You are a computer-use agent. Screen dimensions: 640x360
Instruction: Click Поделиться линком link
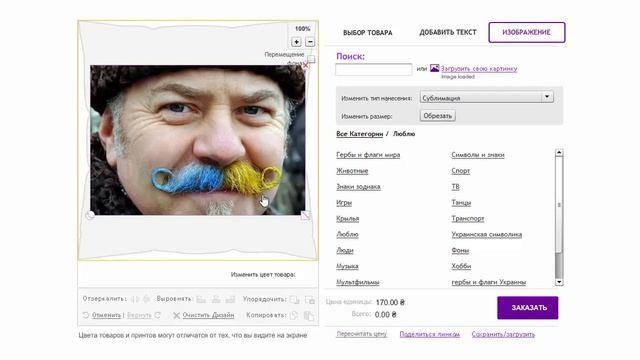click(x=429, y=334)
